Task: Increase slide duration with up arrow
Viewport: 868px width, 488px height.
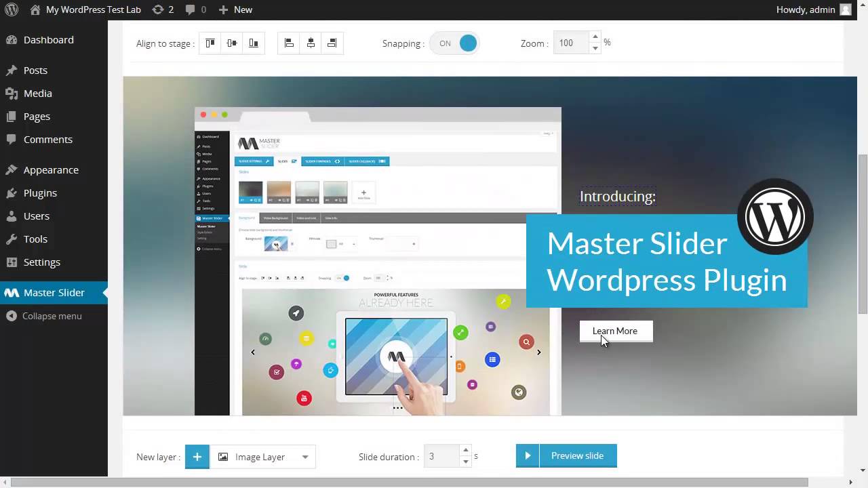Action: pyautogui.click(x=465, y=451)
